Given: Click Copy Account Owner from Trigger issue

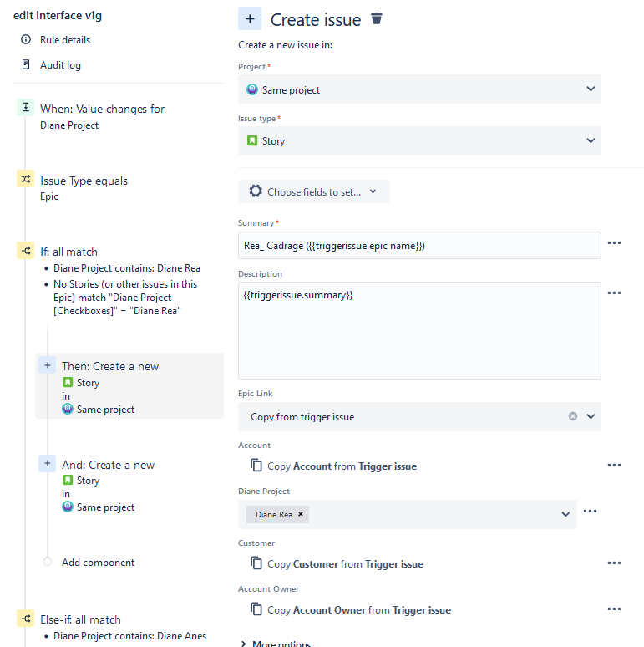Looking at the screenshot, I should (x=359, y=610).
